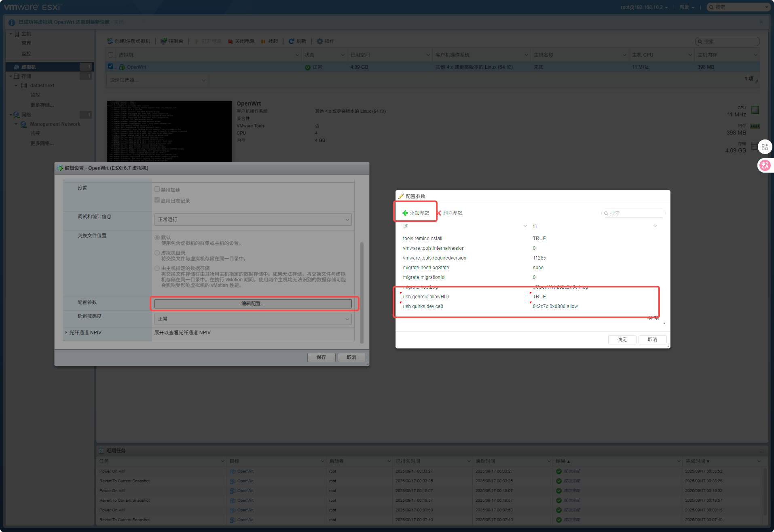Click Cancel in configuration parameters dialog
This screenshot has width=774, height=532.
(652, 340)
